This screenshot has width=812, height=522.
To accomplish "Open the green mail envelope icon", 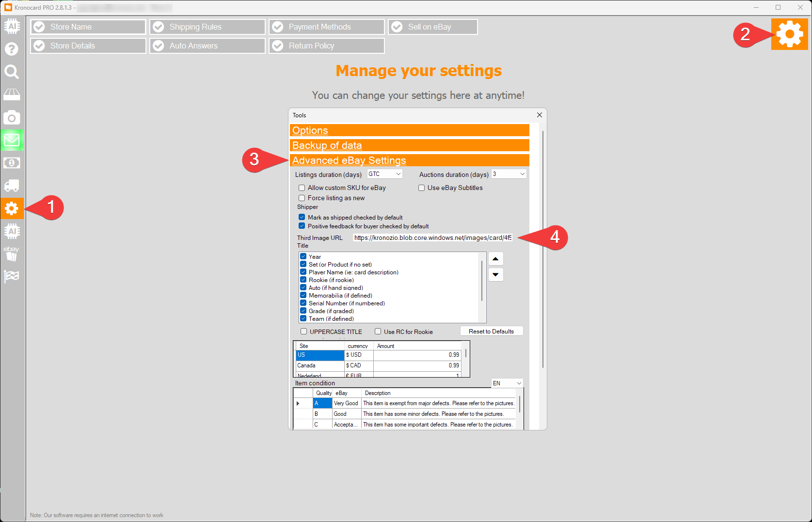I will click(12, 140).
